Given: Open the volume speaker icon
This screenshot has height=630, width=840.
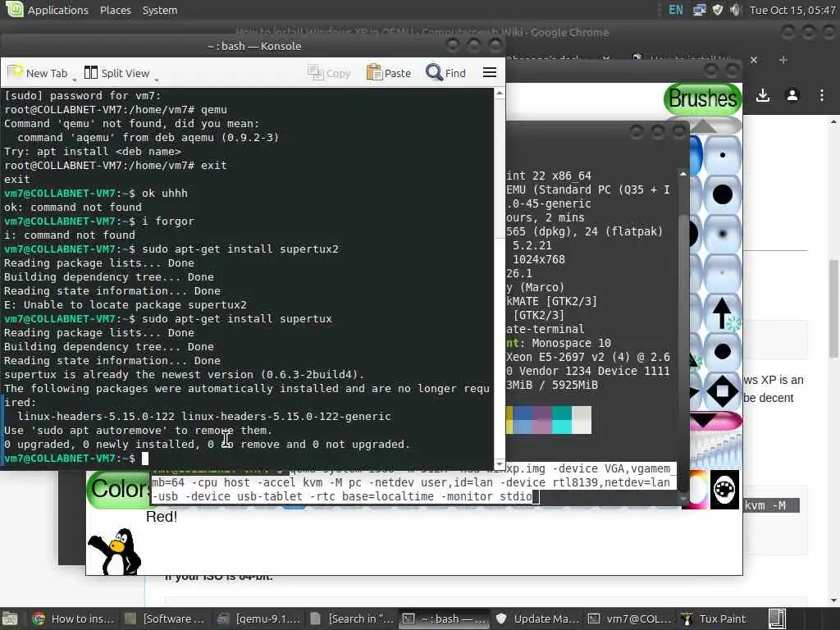Looking at the screenshot, I should [735, 10].
